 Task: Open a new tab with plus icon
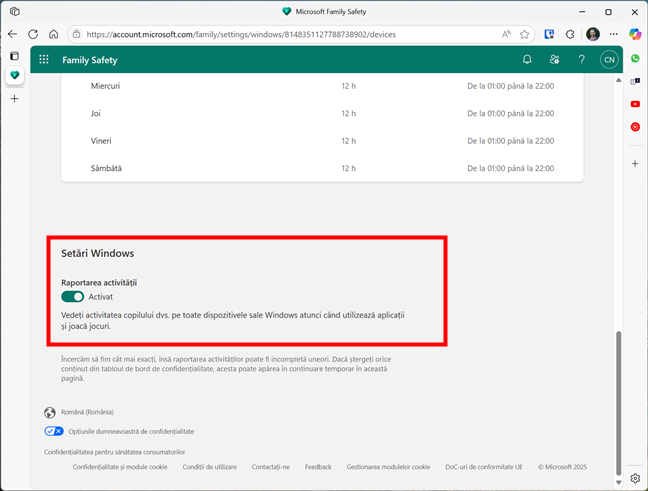pyautogui.click(x=14, y=98)
